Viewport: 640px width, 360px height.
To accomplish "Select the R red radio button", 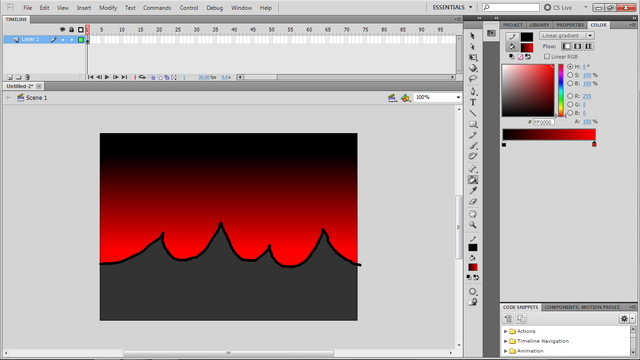I will [x=570, y=96].
